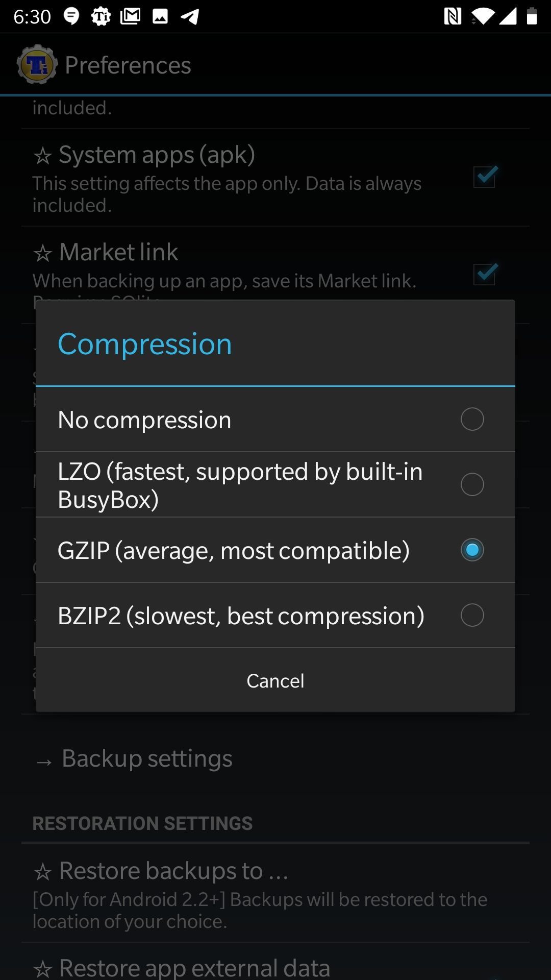The image size is (551, 980).
Task: Uncheck the System apps (apk) checkbox
Action: tap(485, 177)
